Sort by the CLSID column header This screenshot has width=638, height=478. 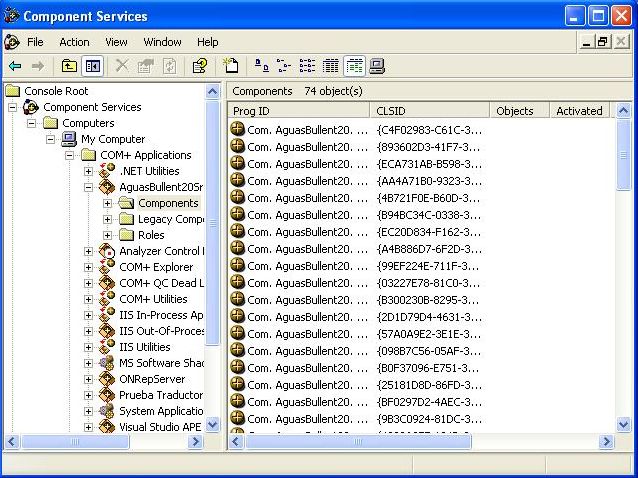tap(429, 111)
